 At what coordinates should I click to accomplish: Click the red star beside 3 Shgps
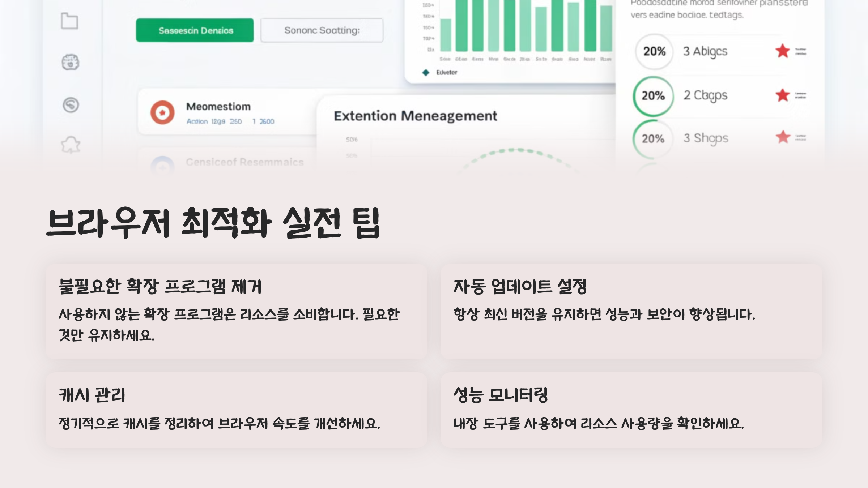pyautogui.click(x=783, y=137)
